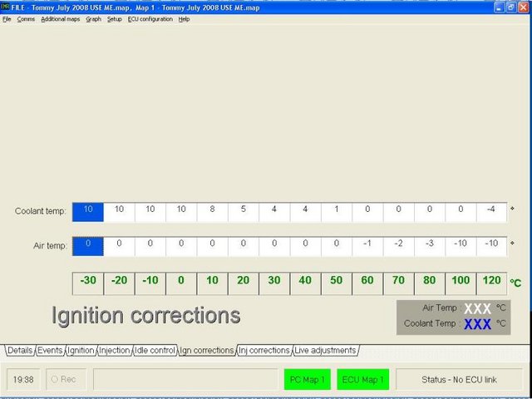Switch to the Details tab
532x399 pixels.
[x=20, y=350]
